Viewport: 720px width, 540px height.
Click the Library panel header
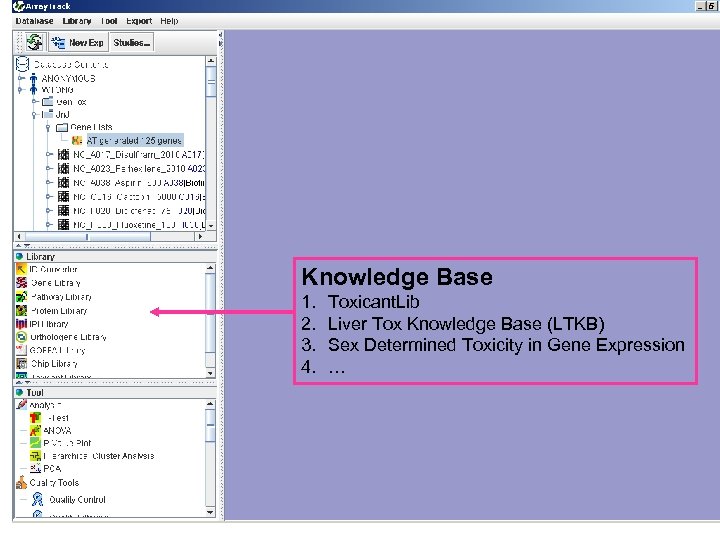click(116, 257)
